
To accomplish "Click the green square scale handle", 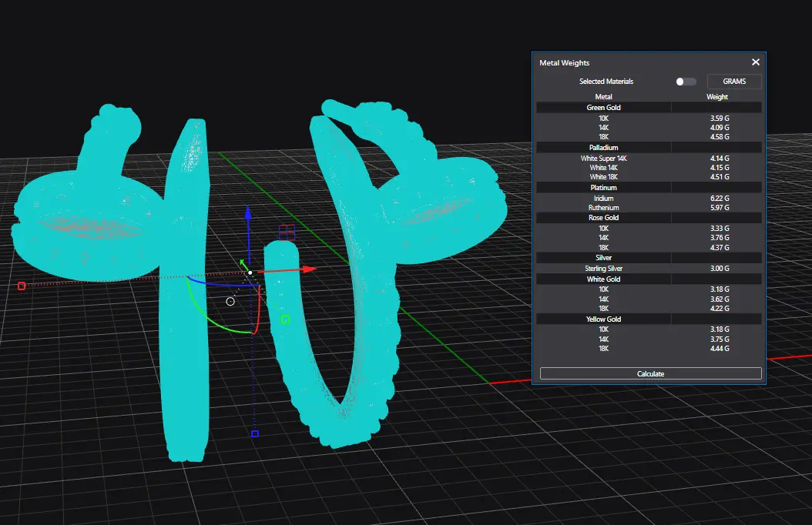I will coord(285,319).
